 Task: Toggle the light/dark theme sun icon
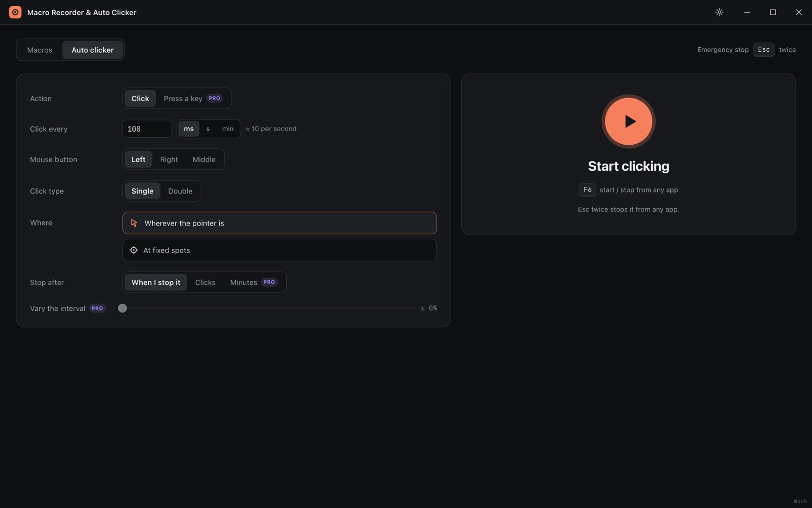(x=719, y=12)
